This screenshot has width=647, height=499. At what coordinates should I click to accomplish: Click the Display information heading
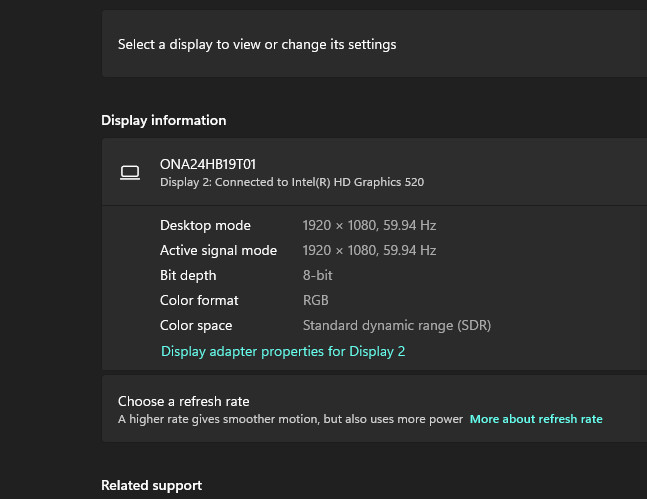pyautogui.click(x=163, y=120)
